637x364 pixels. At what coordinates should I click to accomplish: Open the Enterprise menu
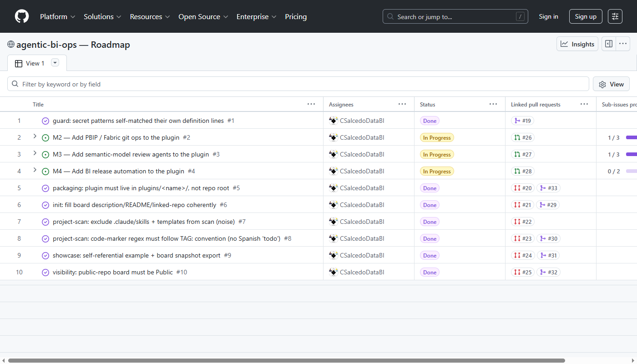point(256,16)
